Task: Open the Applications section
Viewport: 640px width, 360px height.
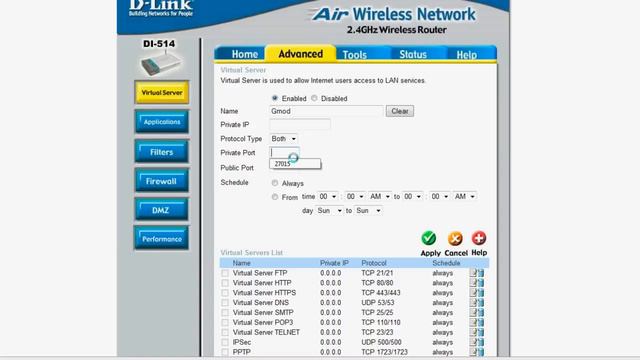Action: (x=162, y=122)
